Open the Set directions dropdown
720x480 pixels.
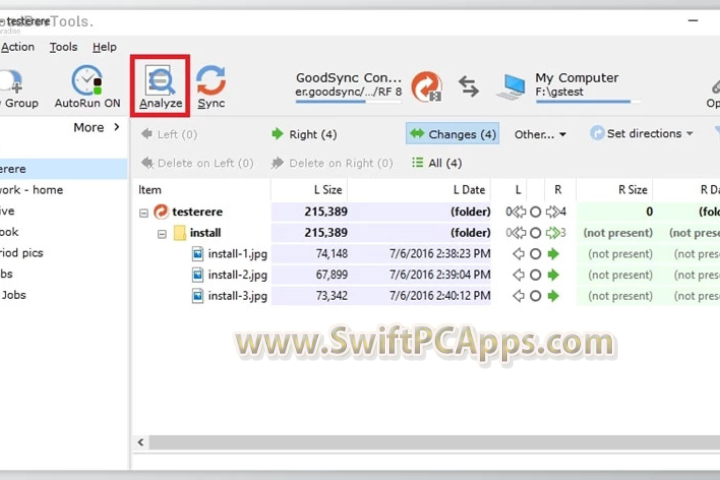point(641,134)
